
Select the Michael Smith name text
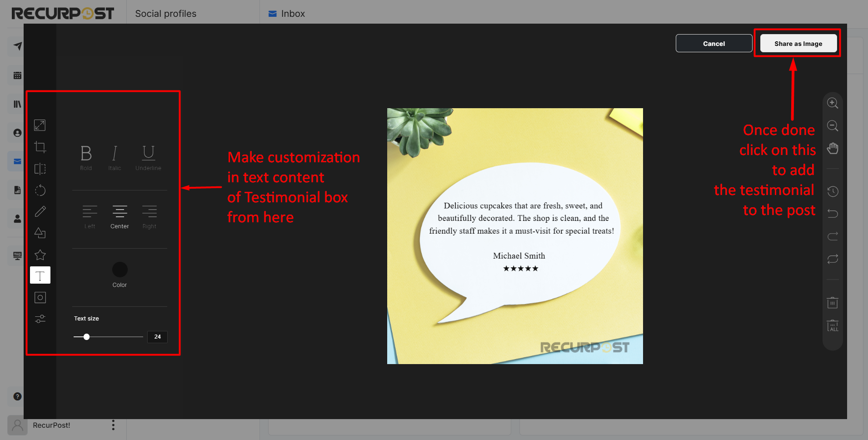pyautogui.click(x=519, y=256)
